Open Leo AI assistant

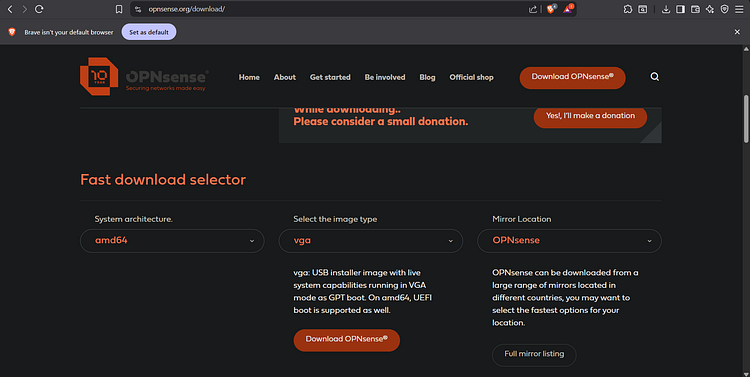pos(710,9)
